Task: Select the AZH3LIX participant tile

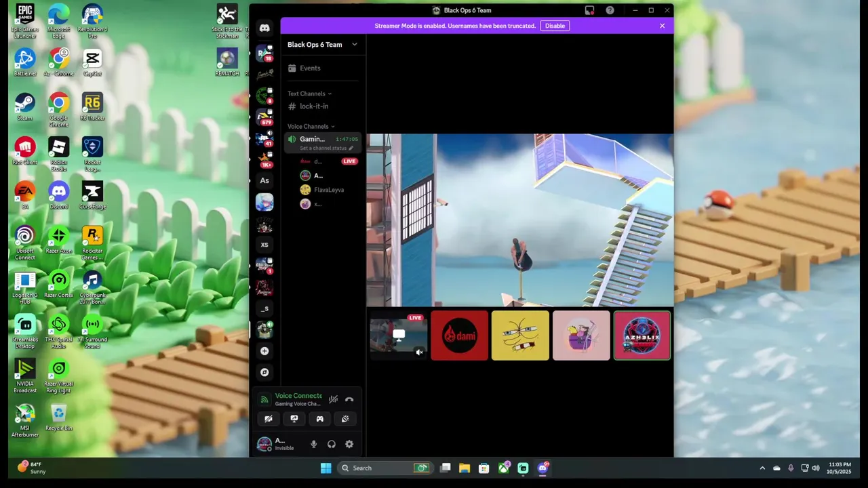Action: (x=642, y=335)
